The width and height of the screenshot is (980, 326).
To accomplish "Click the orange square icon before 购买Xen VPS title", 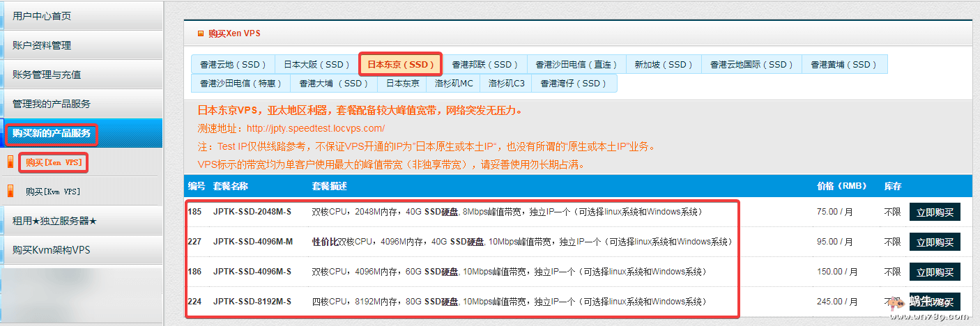I will pos(201,33).
